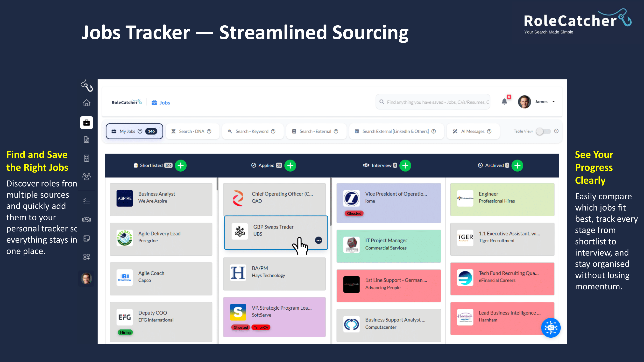Screen dimensions: 644x362
Task: Open the Business Analyst We Are Aspire card
Action: [161, 199]
